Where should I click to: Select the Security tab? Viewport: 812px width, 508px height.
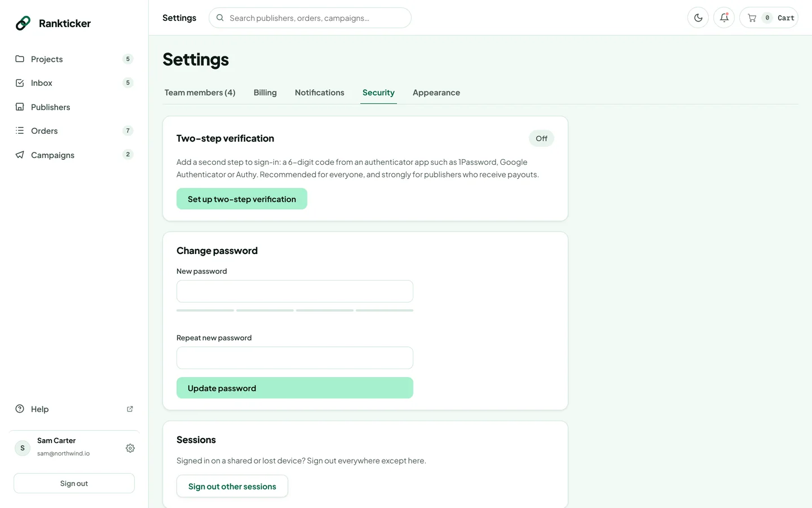tap(378, 93)
